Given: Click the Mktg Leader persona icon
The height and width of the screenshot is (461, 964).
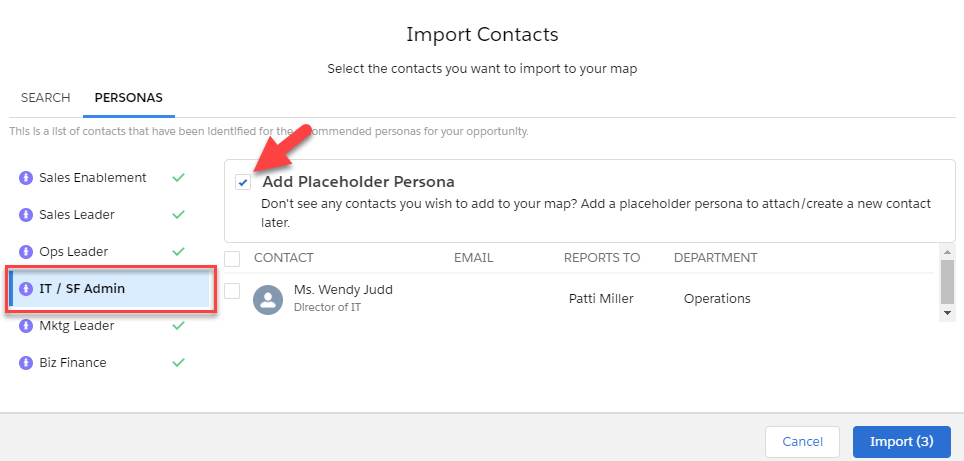Looking at the screenshot, I should click(x=25, y=326).
